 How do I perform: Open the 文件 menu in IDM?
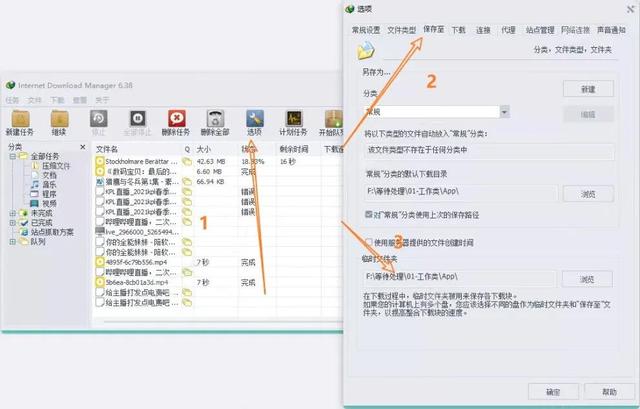pos(35,100)
